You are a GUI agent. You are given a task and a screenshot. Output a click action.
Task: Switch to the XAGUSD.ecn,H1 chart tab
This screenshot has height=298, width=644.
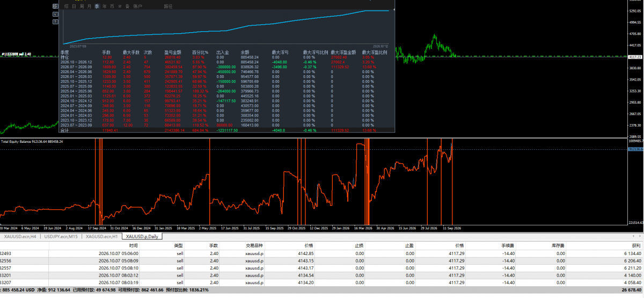(101, 236)
